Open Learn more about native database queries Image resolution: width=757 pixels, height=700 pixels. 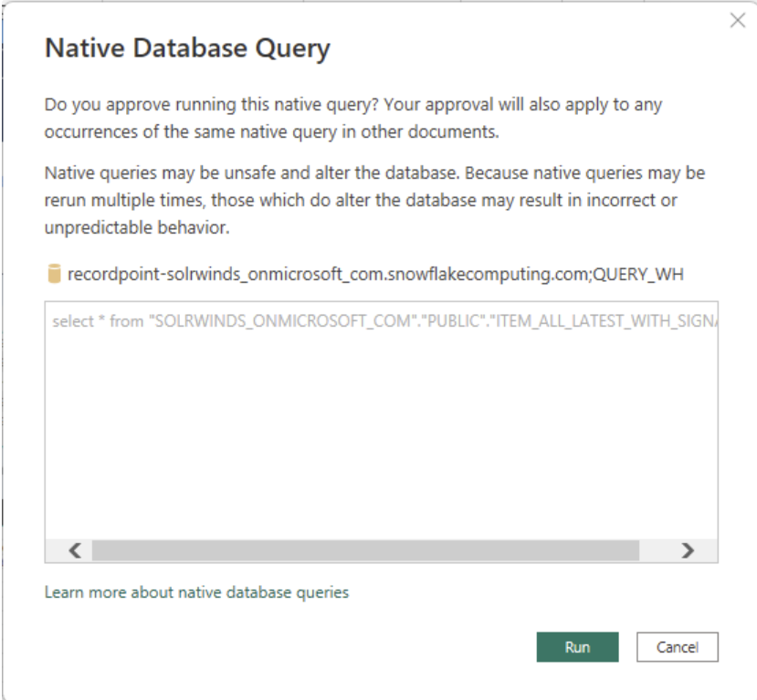[196, 592]
